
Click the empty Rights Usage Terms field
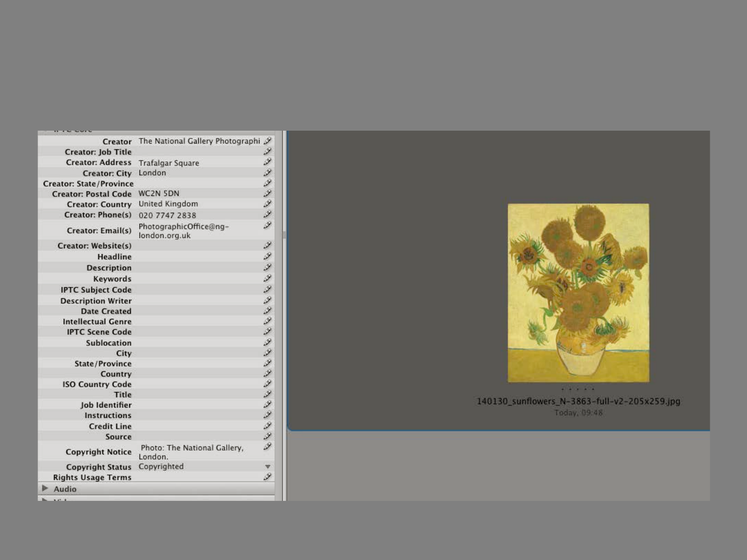pos(199,477)
